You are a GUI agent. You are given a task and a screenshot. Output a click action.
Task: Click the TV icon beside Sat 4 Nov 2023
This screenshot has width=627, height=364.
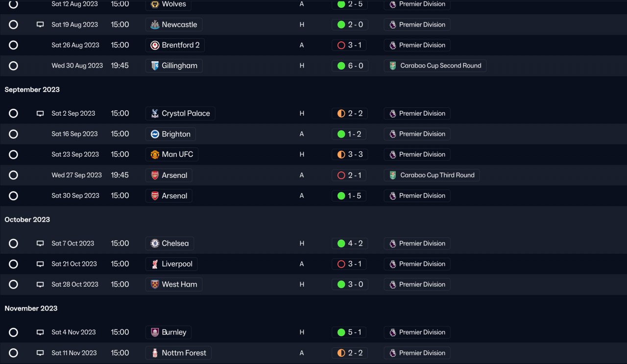[x=40, y=332]
